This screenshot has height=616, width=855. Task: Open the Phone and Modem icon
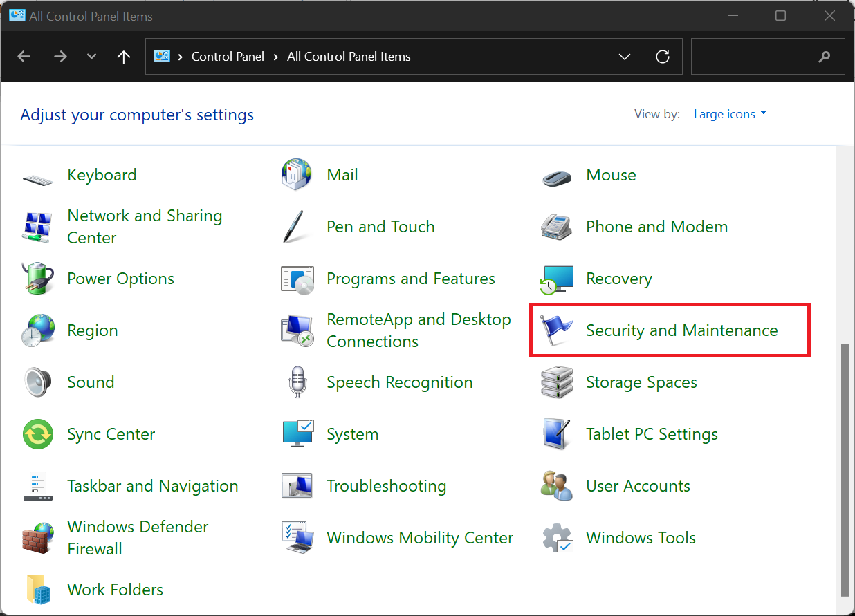click(x=557, y=227)
